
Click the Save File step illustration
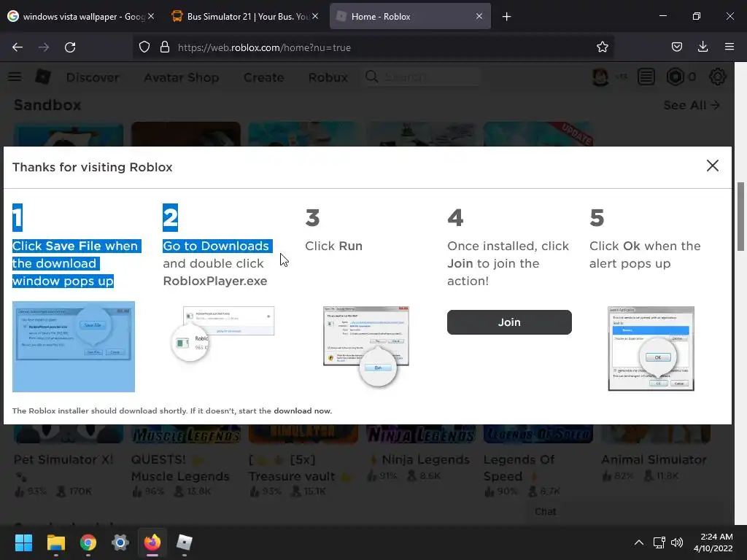click(x=74, y=346)
